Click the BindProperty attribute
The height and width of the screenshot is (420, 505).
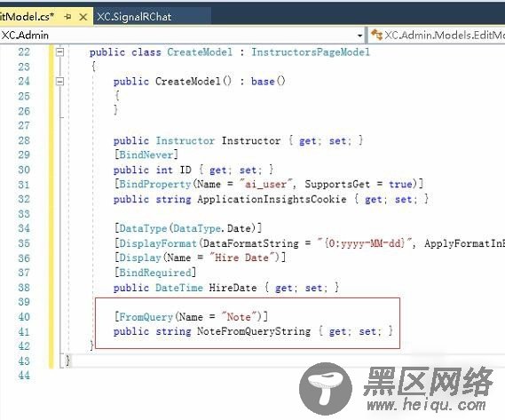(155, 185)
